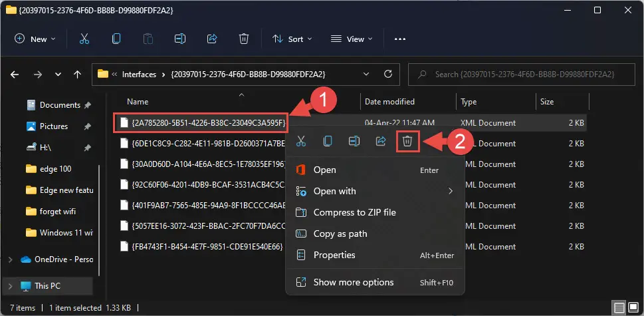Open the forget wifi folder in sidebar
Image resolution: width=644 pixels, height=316 pixels.
(x=58, y=211)
